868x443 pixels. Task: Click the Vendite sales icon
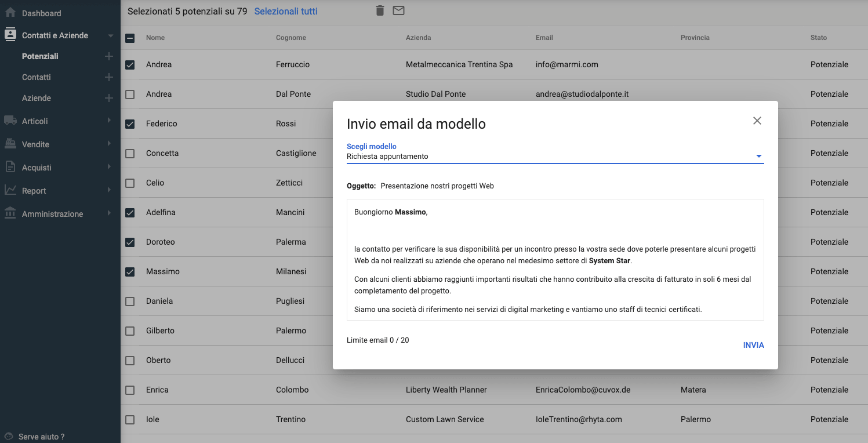(x=10, y=144)
